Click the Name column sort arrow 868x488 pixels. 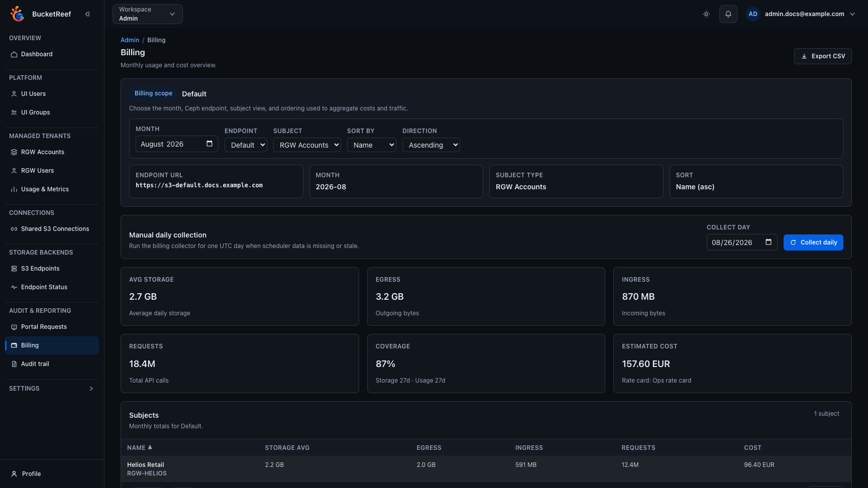(150, 447)
